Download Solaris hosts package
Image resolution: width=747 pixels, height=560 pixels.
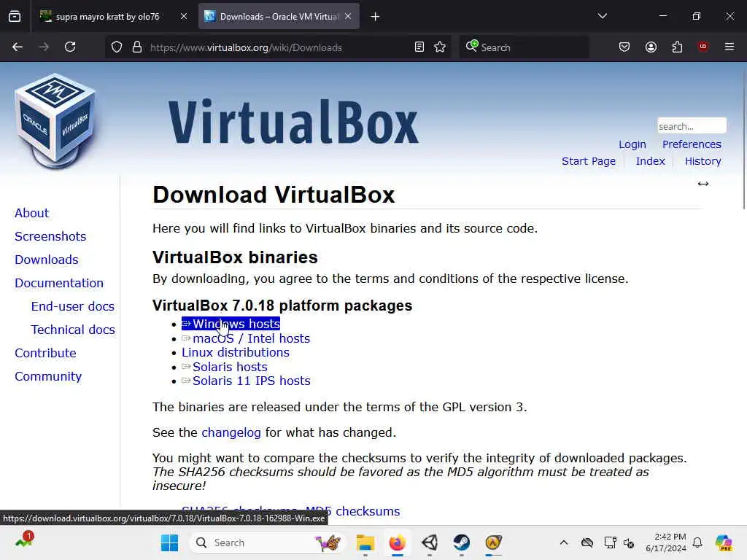(x=225, y=367)
